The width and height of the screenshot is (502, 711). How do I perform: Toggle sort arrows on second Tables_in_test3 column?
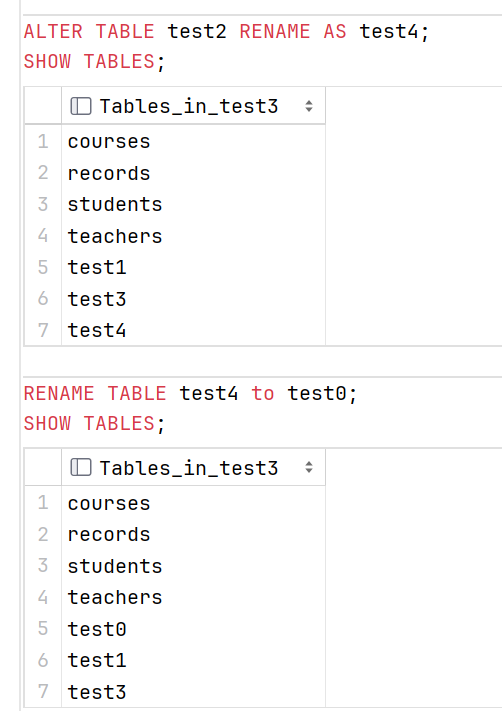309,468
